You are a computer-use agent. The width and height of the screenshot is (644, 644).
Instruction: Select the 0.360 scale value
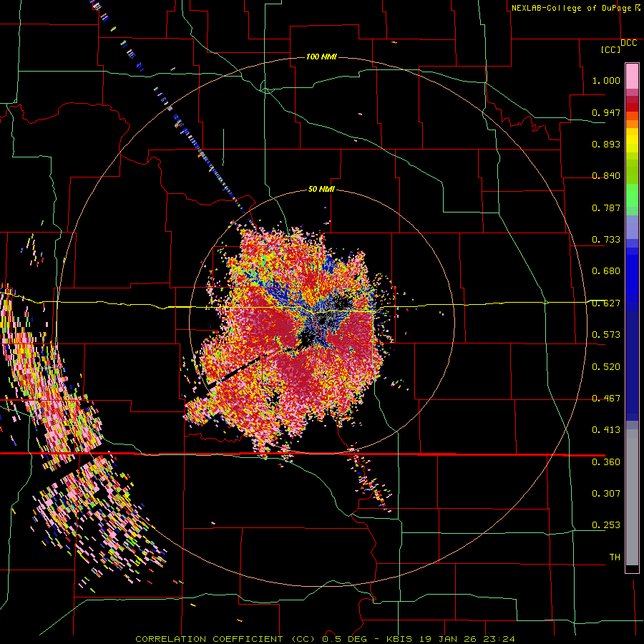606,462
